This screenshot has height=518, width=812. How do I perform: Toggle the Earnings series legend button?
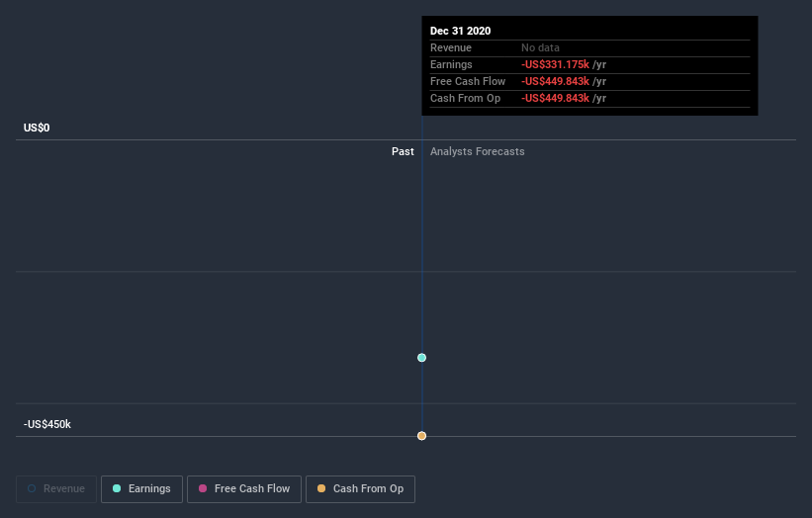pos(141,489)
